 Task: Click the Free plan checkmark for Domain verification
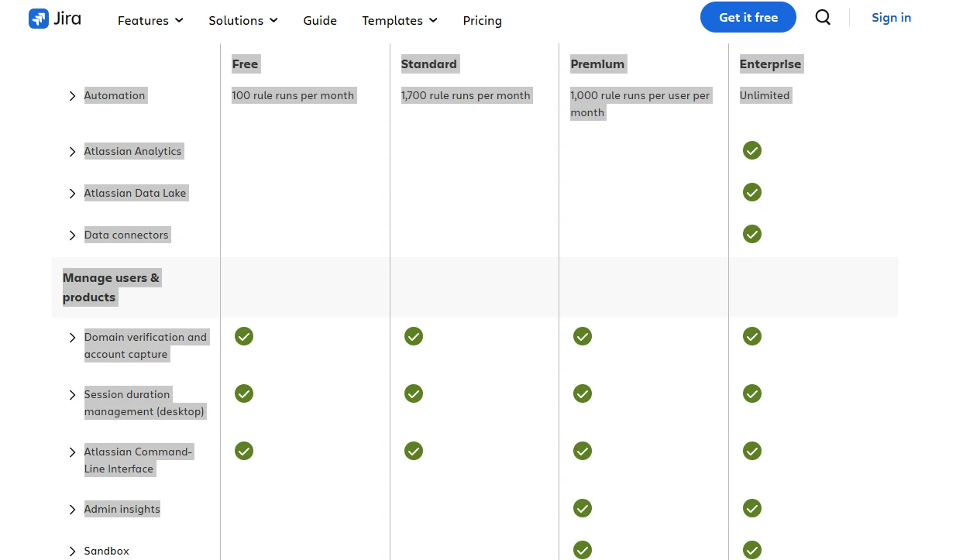pos(244,336)
